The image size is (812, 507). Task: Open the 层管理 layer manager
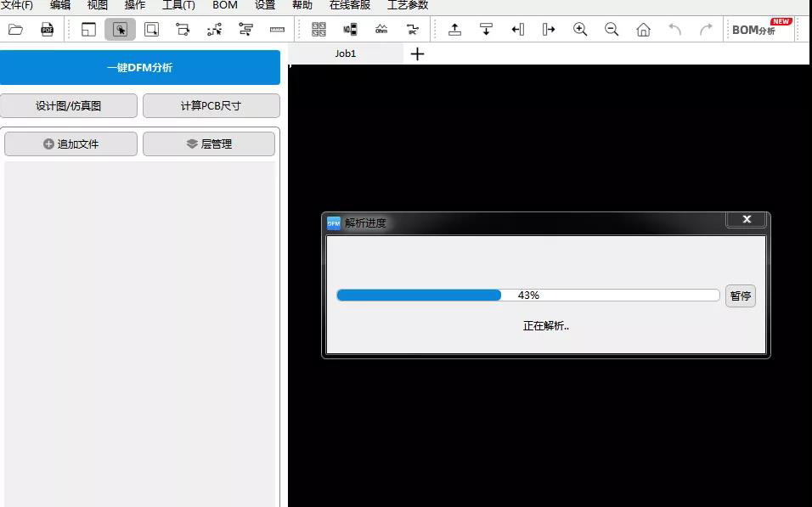coord(209,144)
